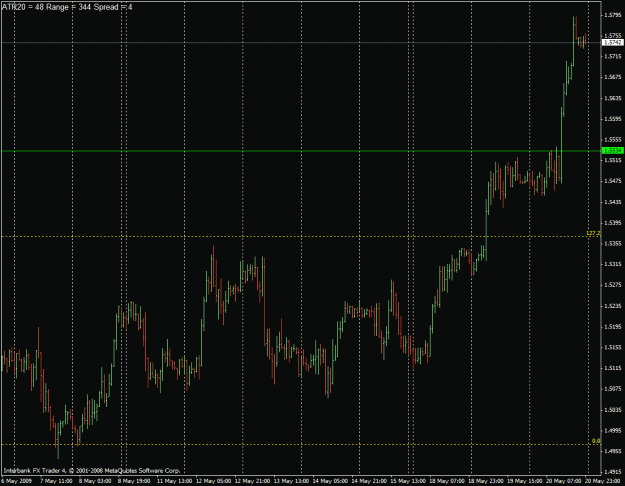Click the 1.5435 price axis label

(x=613, y=202)
